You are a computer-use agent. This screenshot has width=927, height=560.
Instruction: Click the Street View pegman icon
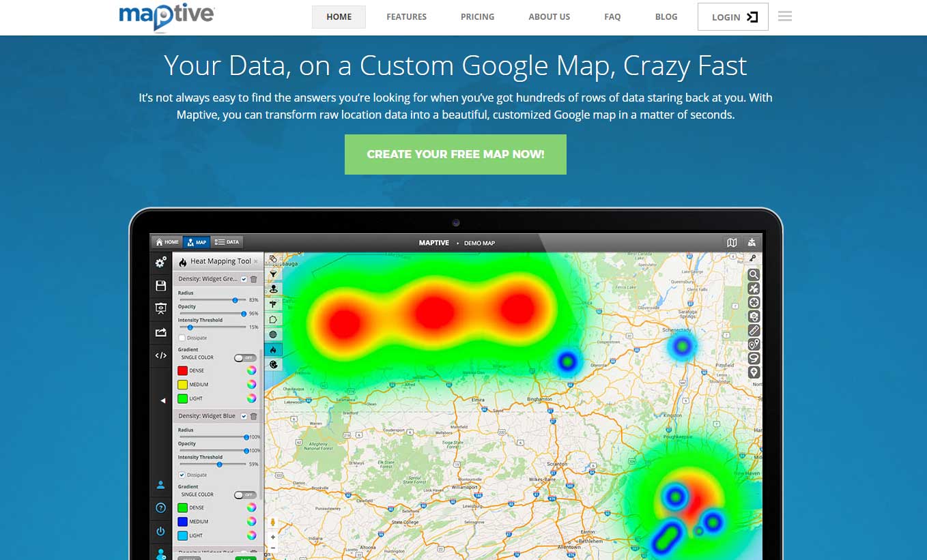[273, 523]
